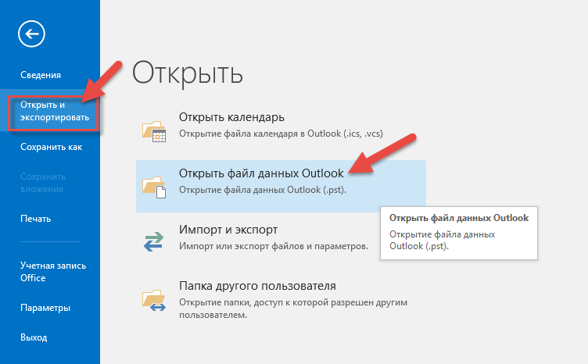Click Открыть календарь title

tap(231, 117)
